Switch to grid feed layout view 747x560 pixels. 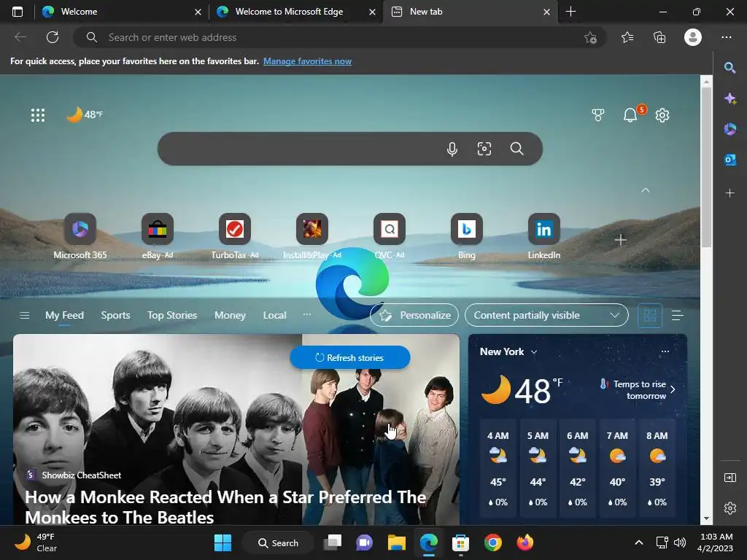[x=650, y=315]
